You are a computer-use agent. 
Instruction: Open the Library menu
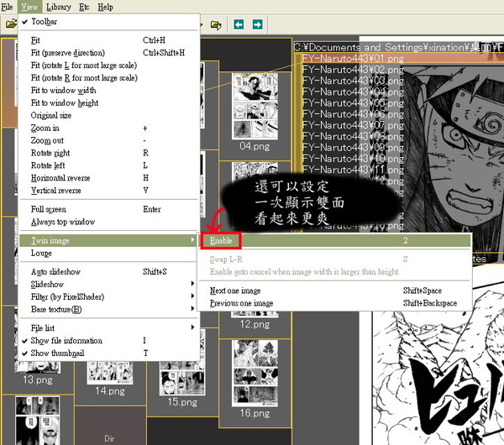pyautogui.click(x=58, y=7)
